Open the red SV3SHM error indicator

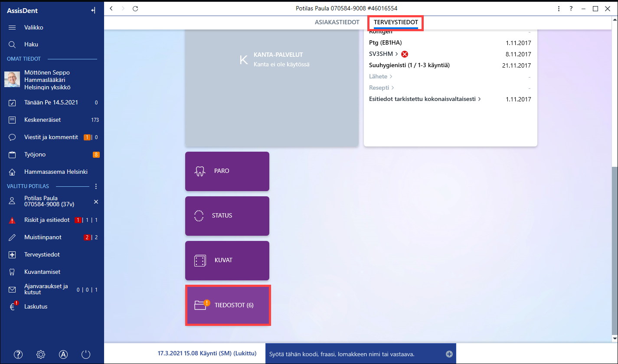click(405, 54)
